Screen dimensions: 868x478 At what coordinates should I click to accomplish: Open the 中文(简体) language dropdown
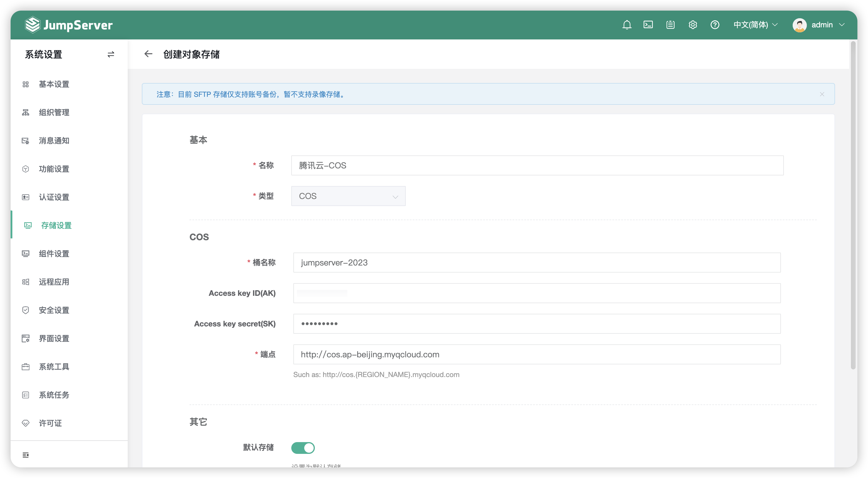coord(756,25)
